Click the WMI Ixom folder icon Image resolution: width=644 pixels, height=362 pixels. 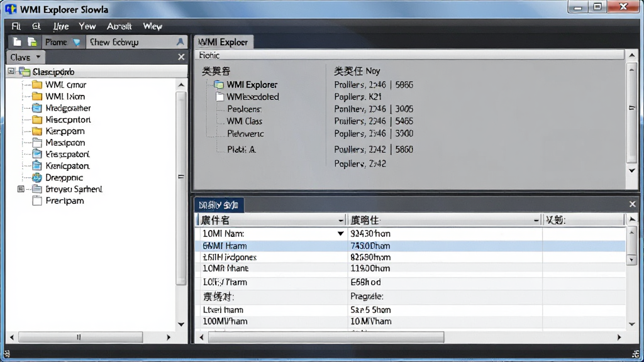[x=37, y=96]
